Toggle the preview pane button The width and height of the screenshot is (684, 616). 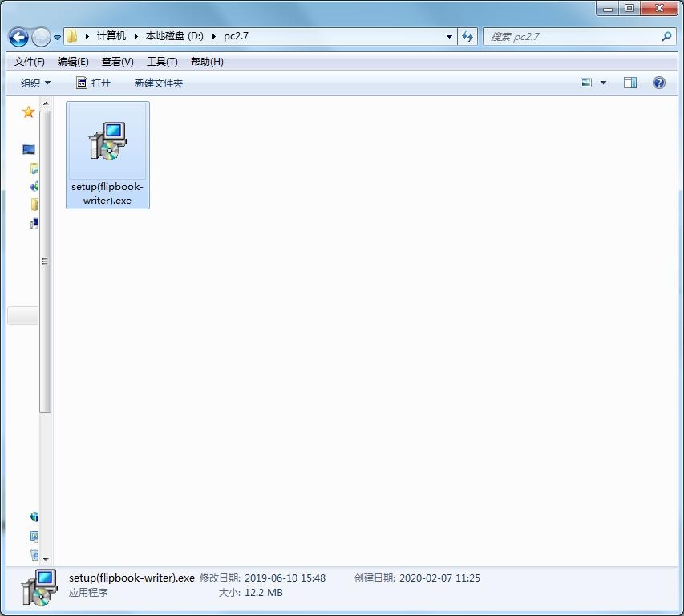(630, 83)
